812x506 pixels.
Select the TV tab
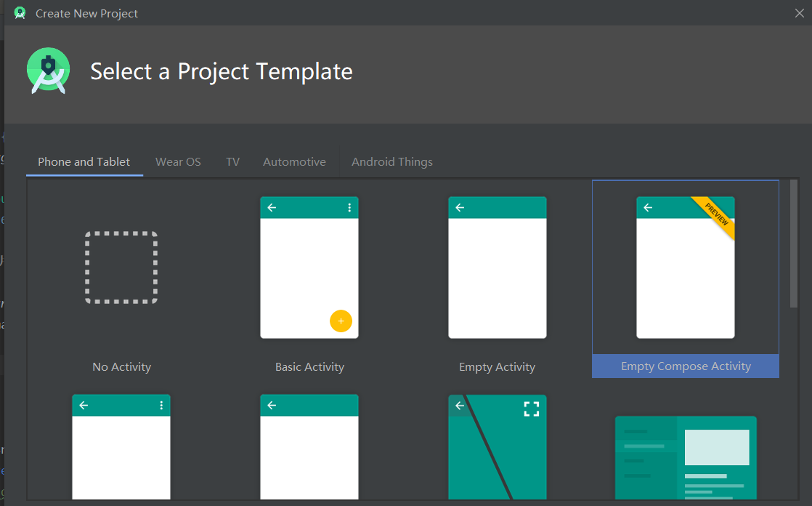click(x=232, y=161)
